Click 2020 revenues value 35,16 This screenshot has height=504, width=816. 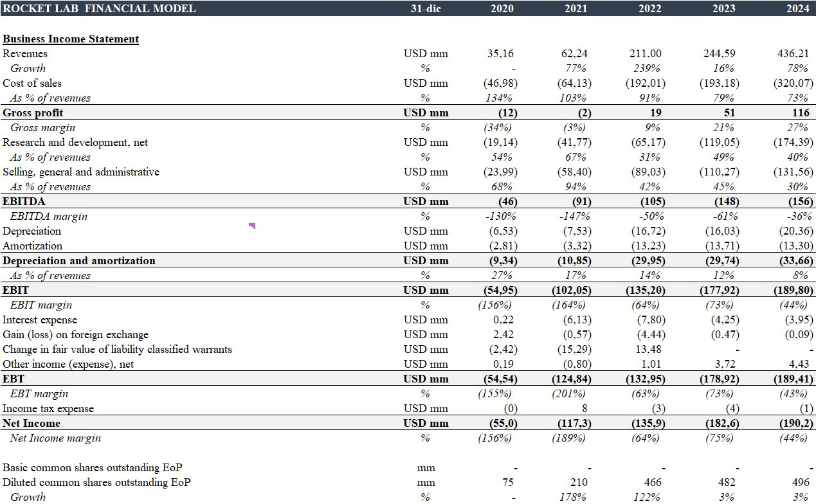coord(502,54)
